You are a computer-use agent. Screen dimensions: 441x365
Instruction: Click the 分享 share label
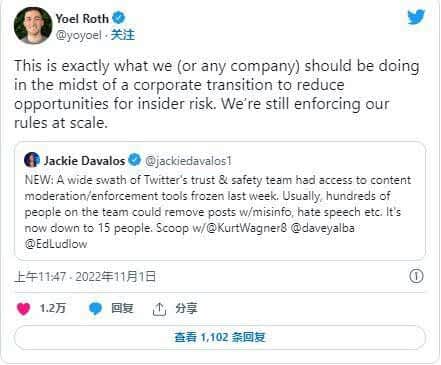[186, 308]
